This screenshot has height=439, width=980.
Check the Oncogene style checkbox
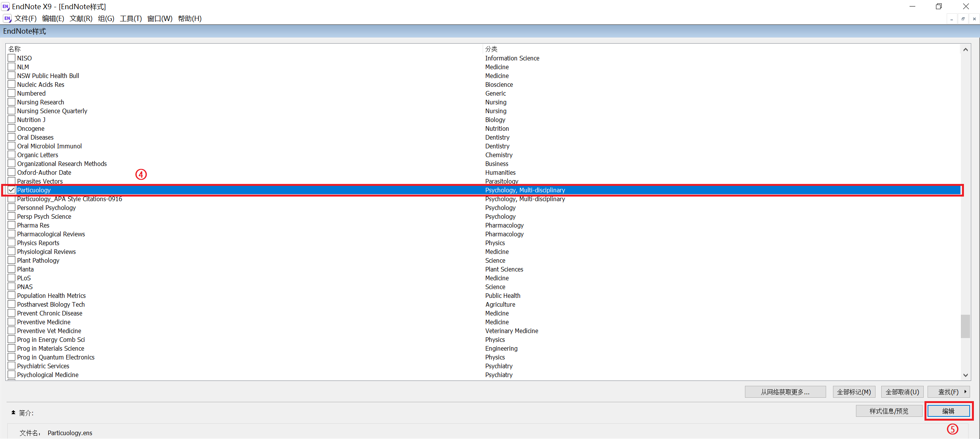click(11, 128)
